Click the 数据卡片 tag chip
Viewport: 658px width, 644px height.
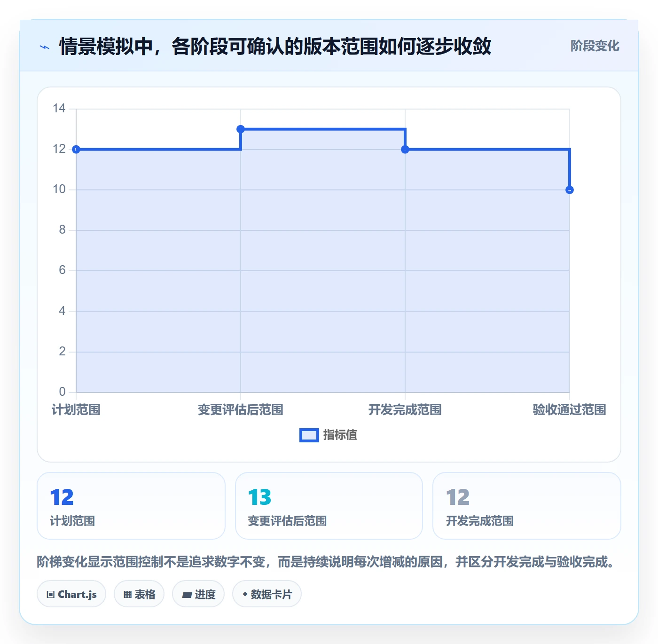click(x=267, y=594)
